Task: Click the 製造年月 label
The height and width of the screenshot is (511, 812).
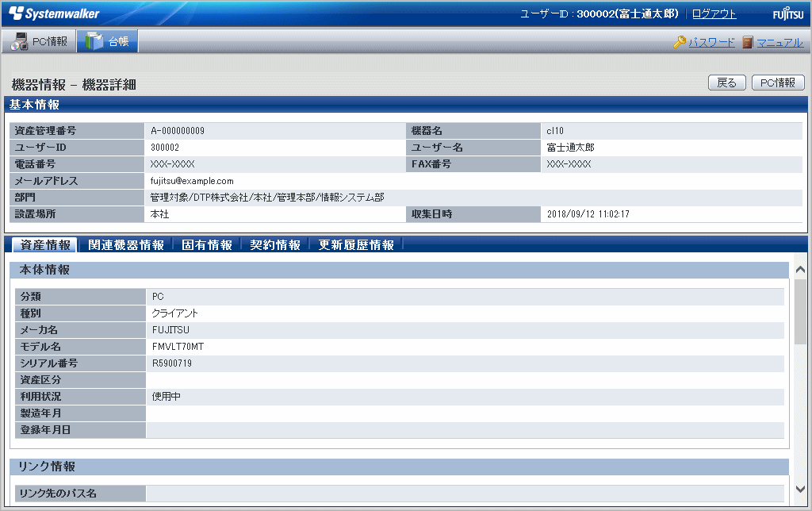Action: coord(40,413)
